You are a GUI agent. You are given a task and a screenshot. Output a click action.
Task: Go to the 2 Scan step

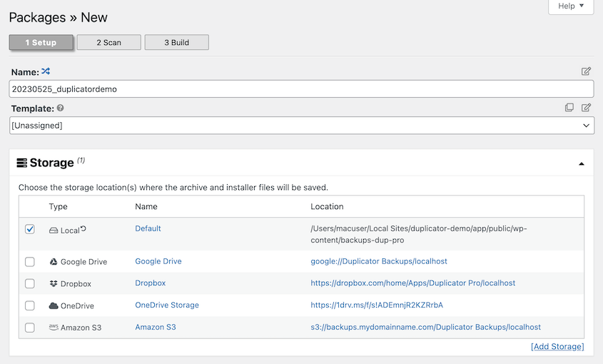(x=109, y=42)
